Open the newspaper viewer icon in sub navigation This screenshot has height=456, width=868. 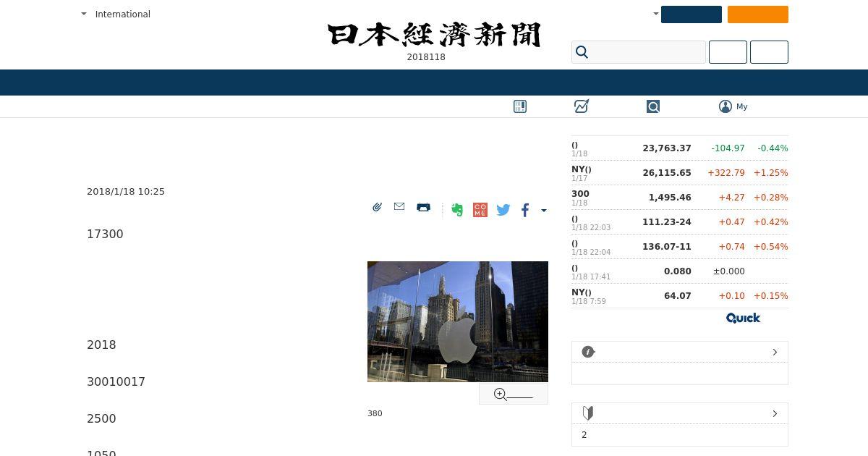click(520, 106)
